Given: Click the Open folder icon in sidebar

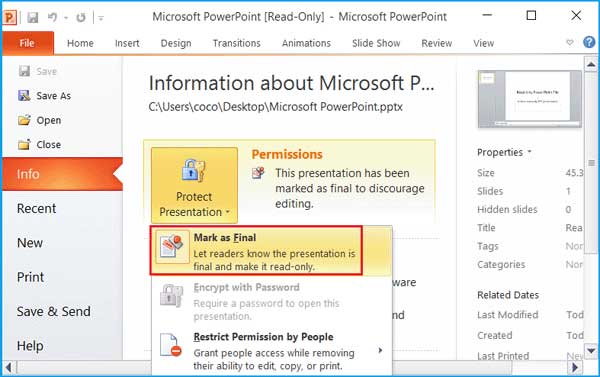Looking at the screenshot, I should point(24,120).
